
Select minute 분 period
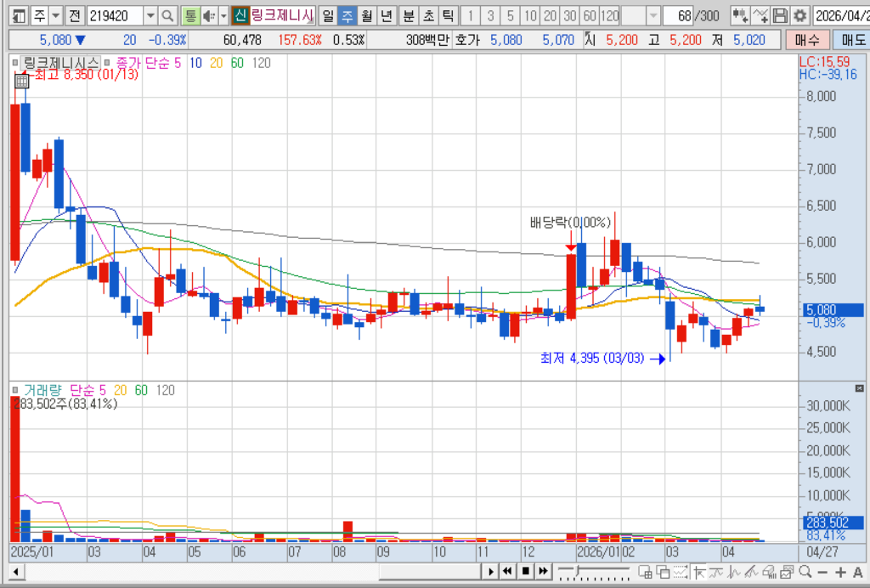[x=409, y=15]
